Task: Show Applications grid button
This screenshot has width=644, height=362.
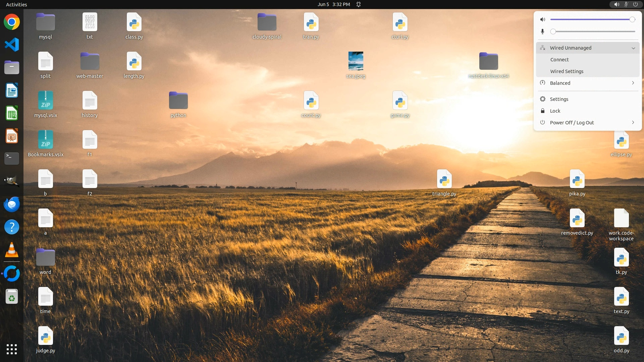Action: (x=12, y=349)
